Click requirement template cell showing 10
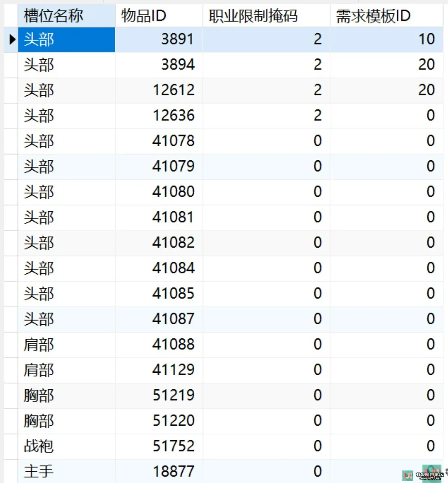The height and width of the screenshot is (483, 448). point(386,40)
